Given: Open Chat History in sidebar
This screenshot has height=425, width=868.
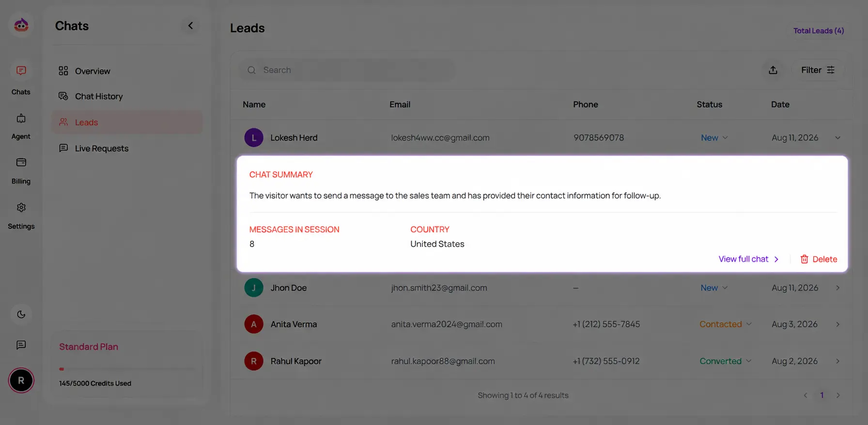Looking at the screenshot, I should pos(127,96).
